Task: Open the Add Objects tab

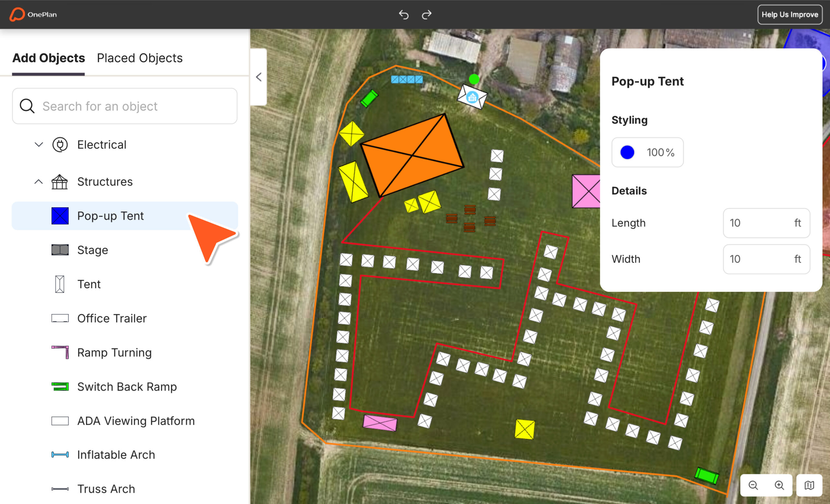Action: (49, 58)
